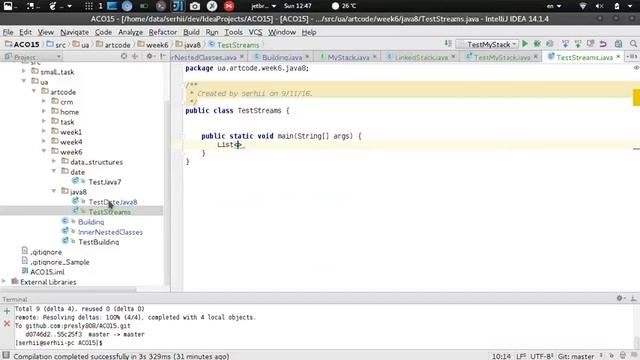Hide the Project tool window icon
The image size is (640, 360).
click(162, 56)
